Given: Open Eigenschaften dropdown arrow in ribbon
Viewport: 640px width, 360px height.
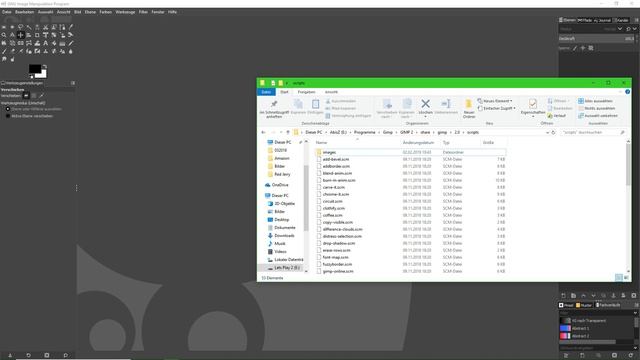Looking at the screenshot, I should 533,116.
